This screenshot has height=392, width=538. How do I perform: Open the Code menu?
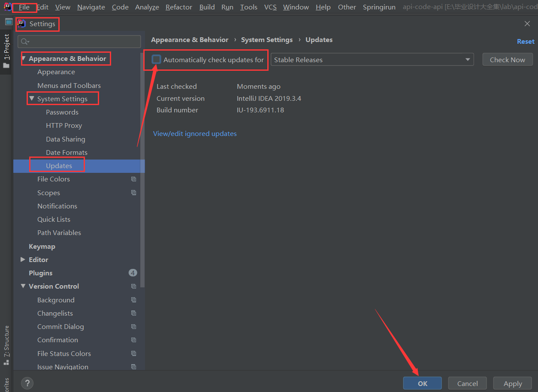click(x=120, y=7)
